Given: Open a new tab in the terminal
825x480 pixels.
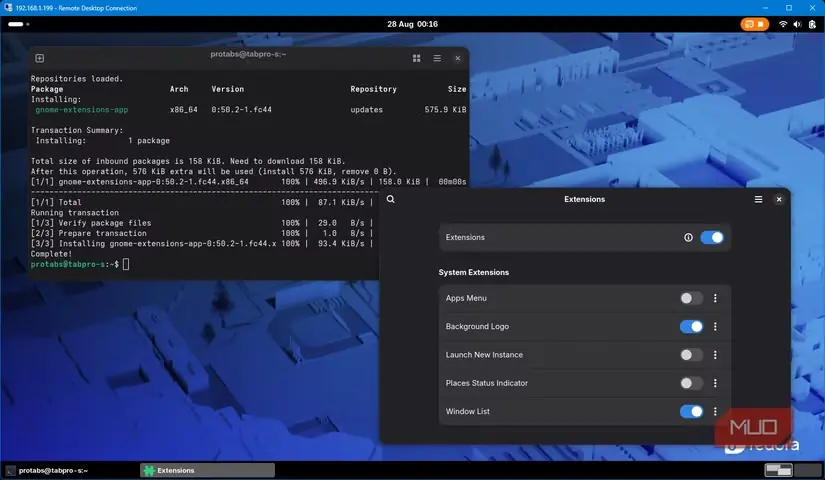Looking at the screenshot, I should pyautogui.click(x=39, y=58).
